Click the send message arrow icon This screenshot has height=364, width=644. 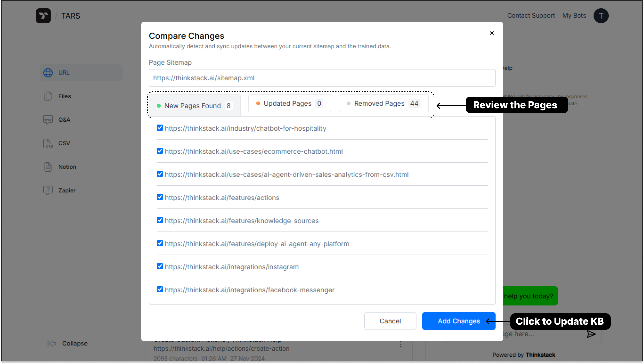point(591,334)
